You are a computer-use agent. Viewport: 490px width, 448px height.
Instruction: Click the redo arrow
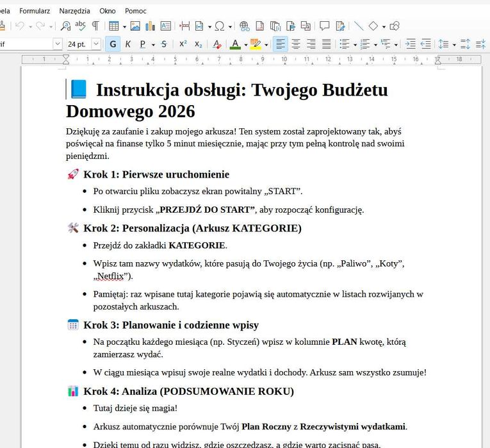[x=40, y=26]
